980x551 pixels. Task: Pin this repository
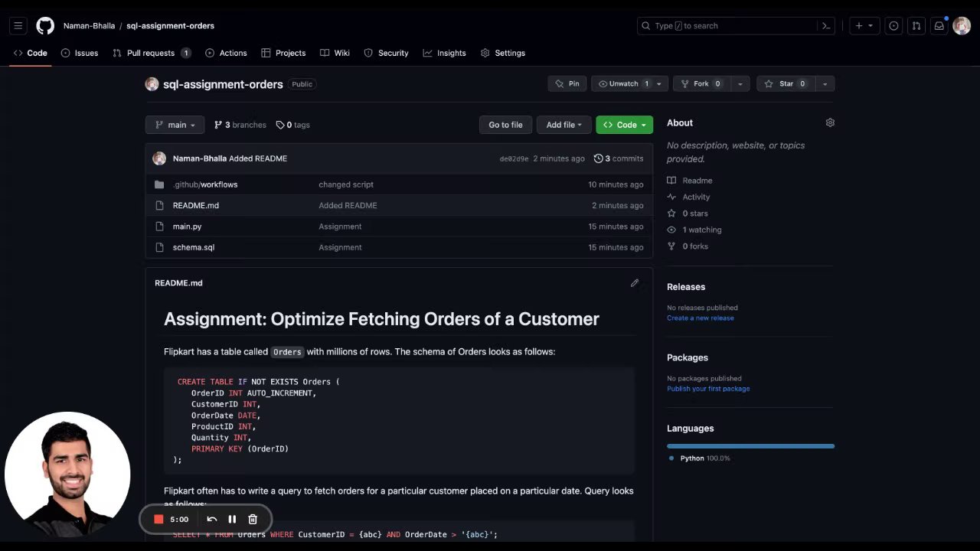[567, 83]
